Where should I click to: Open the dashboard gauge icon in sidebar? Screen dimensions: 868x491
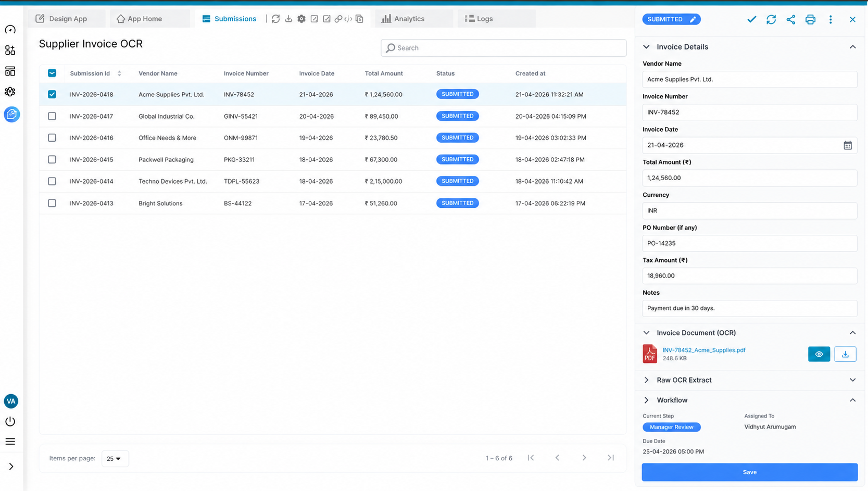coord(10,30)
